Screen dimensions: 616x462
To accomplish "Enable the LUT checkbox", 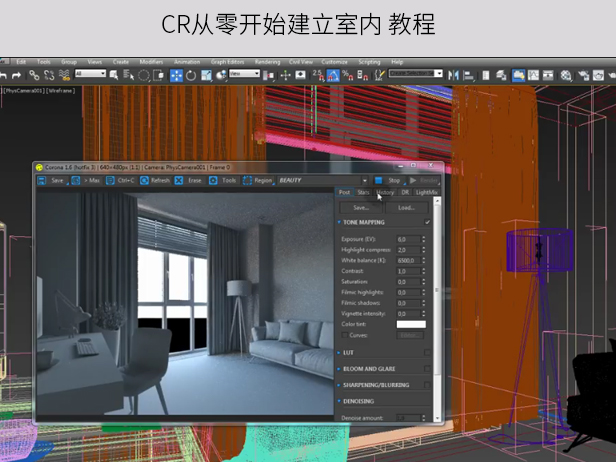I will click(428, 353).
